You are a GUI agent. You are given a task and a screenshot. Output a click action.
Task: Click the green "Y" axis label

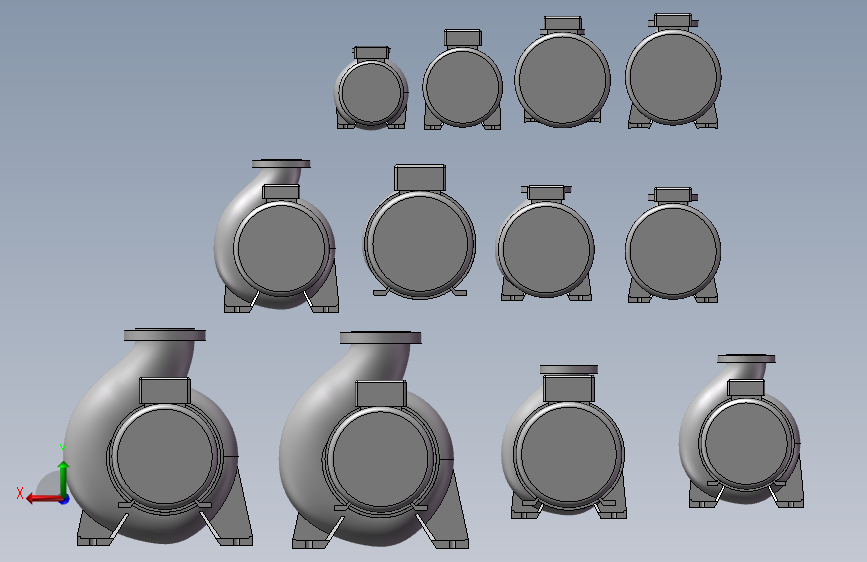(63, 450)
